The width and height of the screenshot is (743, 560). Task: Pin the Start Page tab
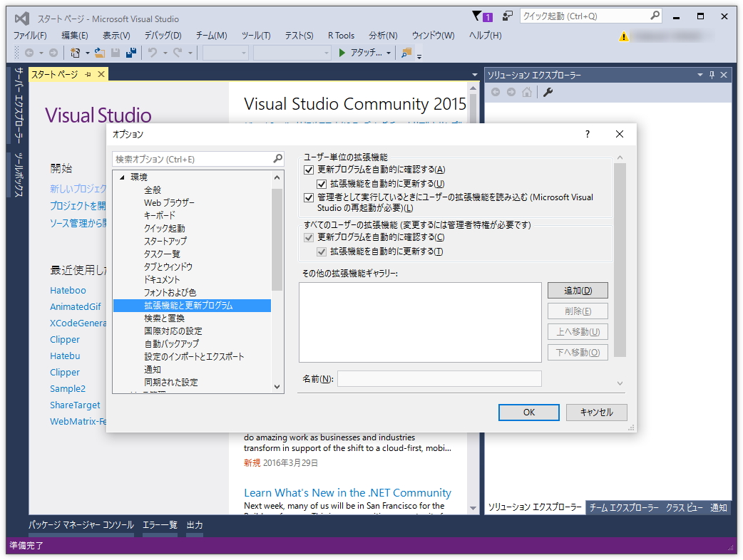tap(88, 74)
